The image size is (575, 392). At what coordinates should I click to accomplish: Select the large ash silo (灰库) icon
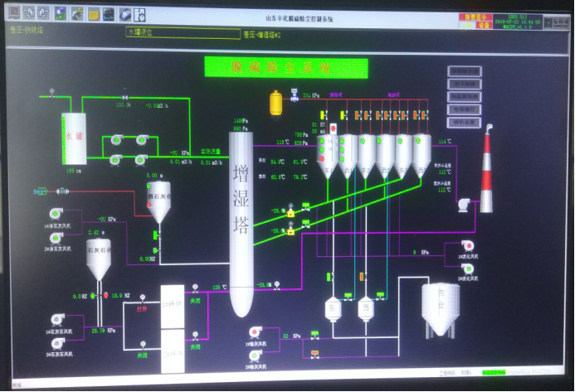pos(441,308)
